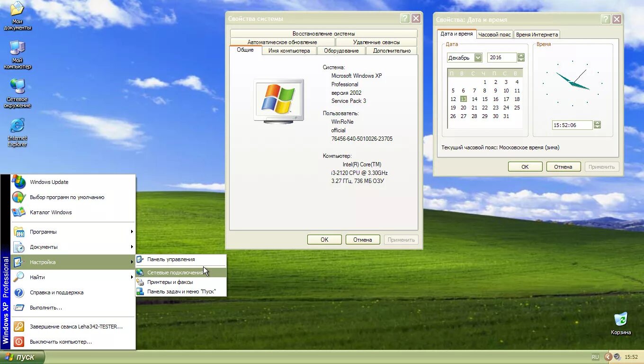The width and height of the screenshot is (644, 364).
Task: Click the time field showing 15:52:06
Action: coord(572,125)
